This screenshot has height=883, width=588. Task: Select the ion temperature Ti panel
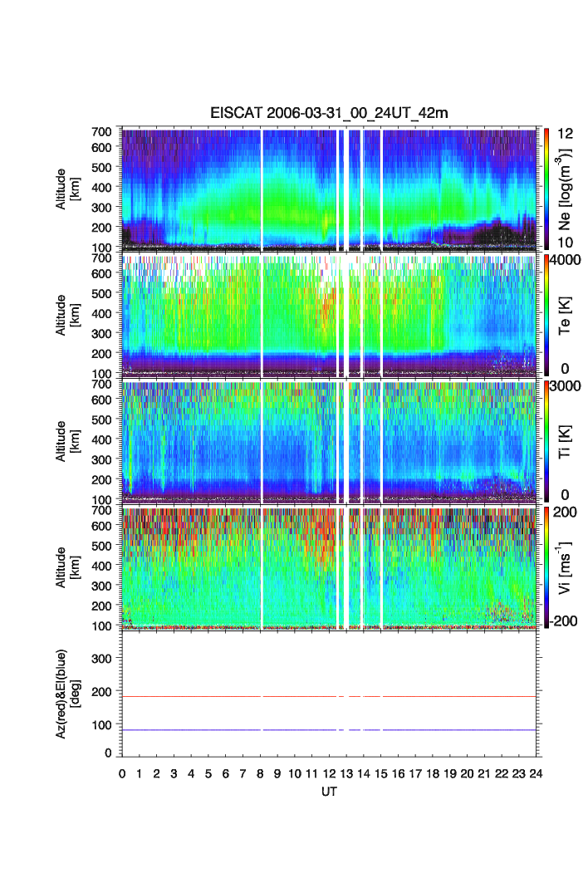pyautogui.click(x=331, y=441)
